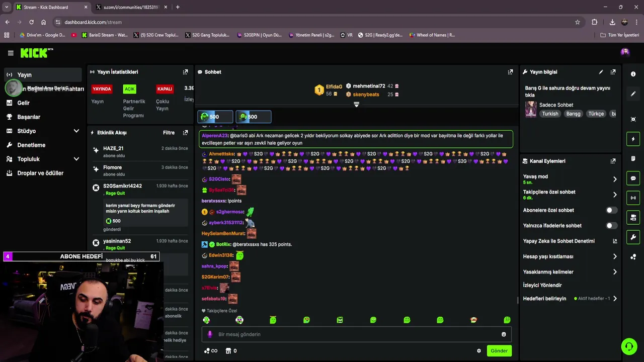Pop out the Kanal Eylemleri panel
644x362 pixels.
coord(613,161)
